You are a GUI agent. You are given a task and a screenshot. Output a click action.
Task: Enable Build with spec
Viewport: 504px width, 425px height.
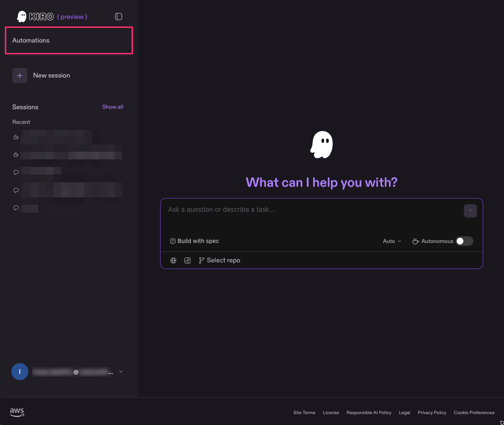click(195, 241)
